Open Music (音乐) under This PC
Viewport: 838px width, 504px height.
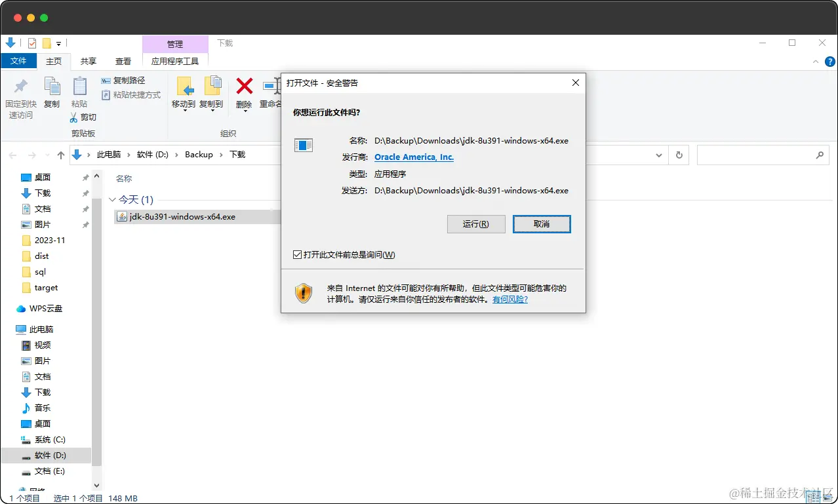pyautogui.click(x=43, y=408)
